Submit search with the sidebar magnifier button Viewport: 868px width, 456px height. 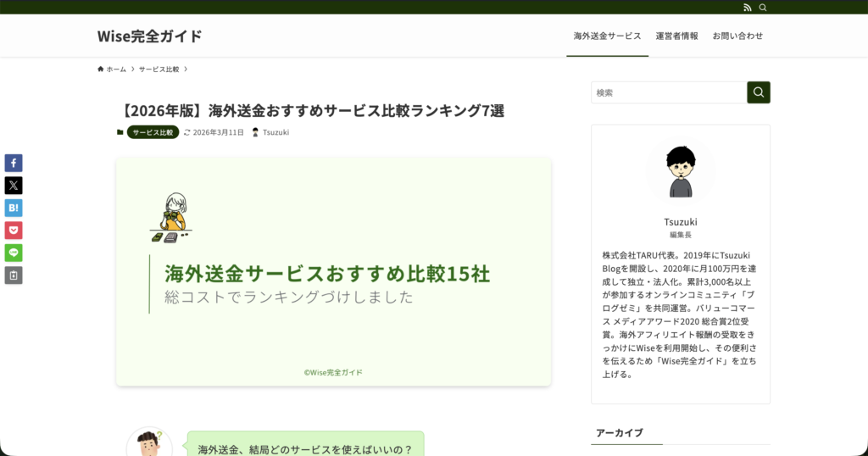[759, 92]
